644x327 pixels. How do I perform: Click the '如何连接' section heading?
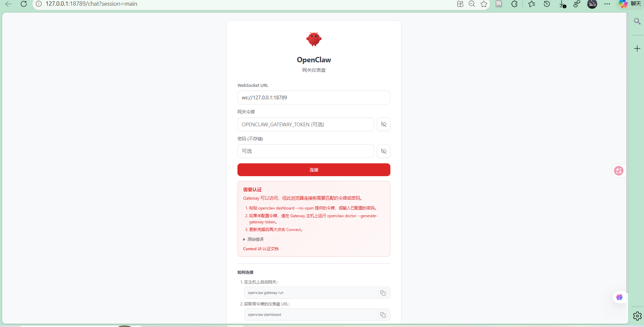click(x=246, y=272)
